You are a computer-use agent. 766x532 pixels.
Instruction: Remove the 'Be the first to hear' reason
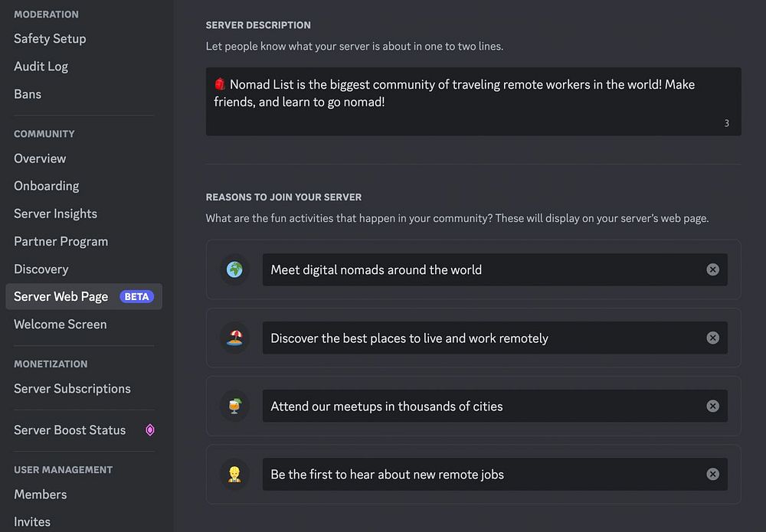[x=712, y=475]
